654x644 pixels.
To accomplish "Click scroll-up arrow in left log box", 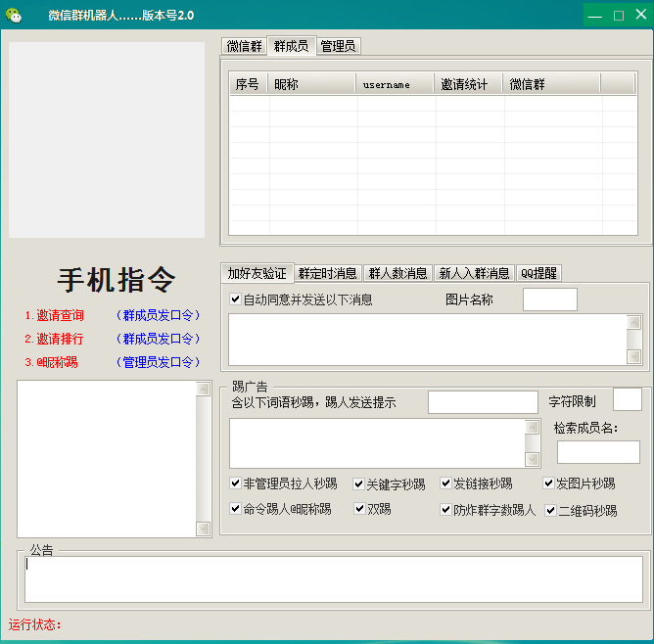I will click(203, 389).
